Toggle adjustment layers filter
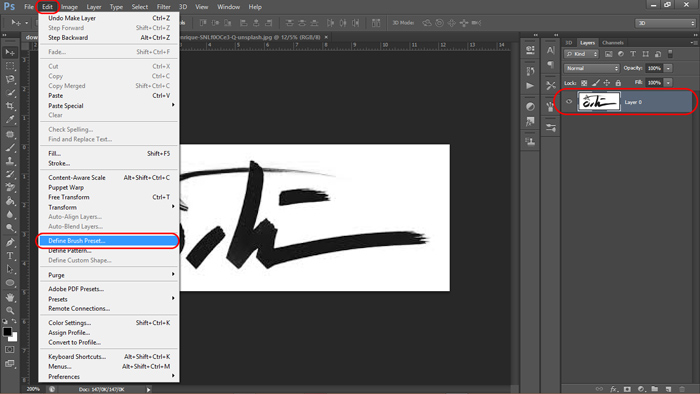Viewport: 700px width, 394px height. point(621,54)
